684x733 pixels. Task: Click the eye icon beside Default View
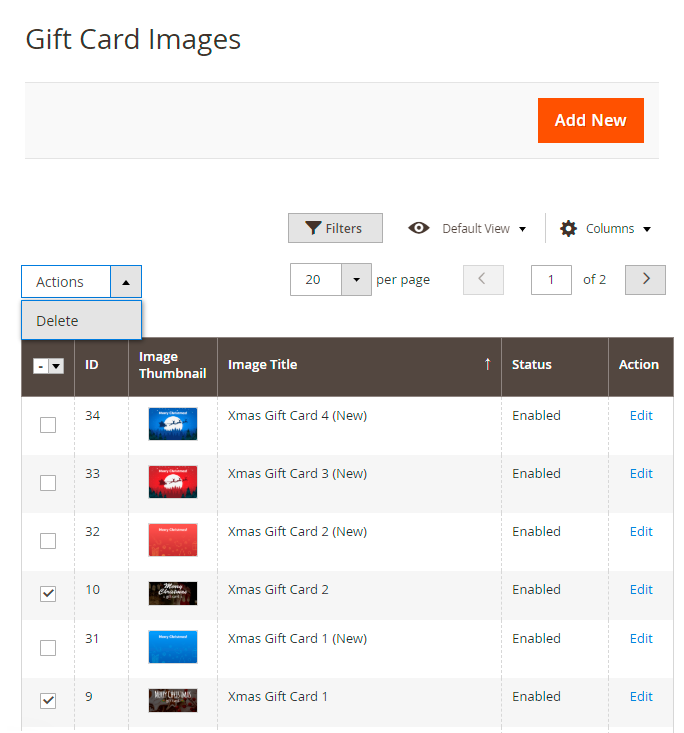419,228
